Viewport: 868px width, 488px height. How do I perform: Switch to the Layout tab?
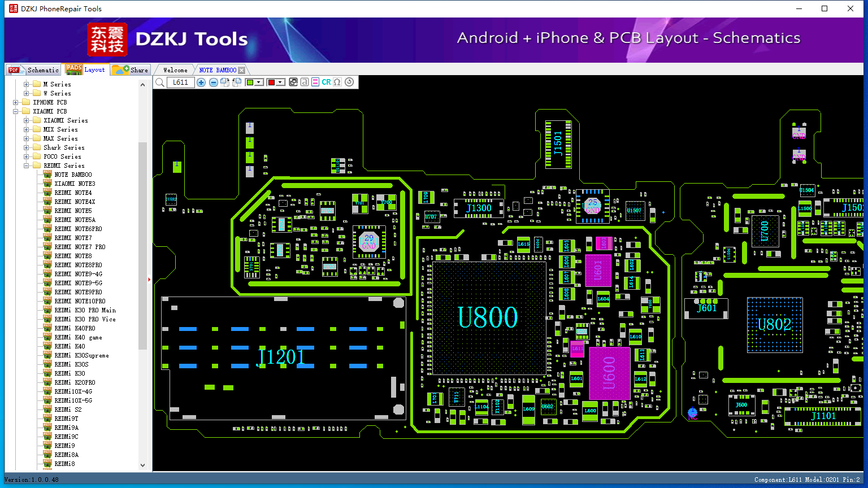85,69
